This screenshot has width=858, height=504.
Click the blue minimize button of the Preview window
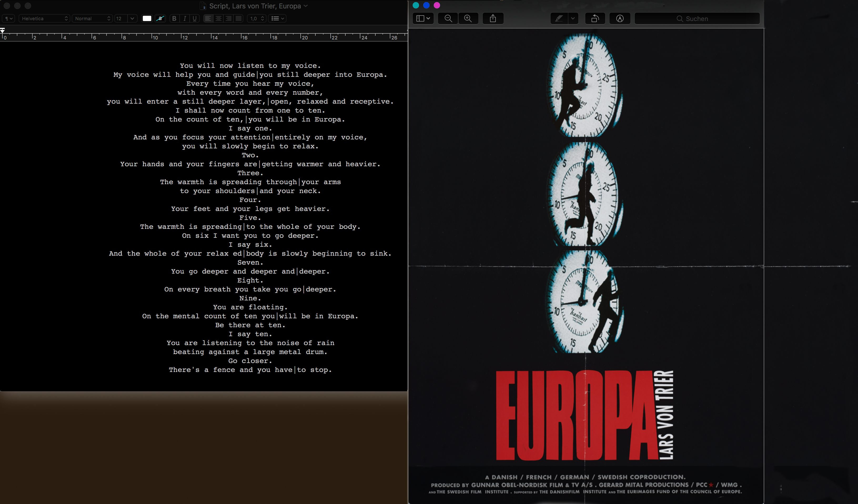tap(426, 5)
